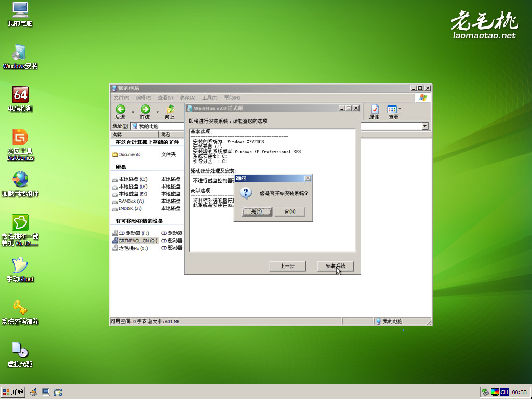Open the 我的电脑 desktop icon
The width and height of the screenshot is (532, 399).
pos(20,14)
